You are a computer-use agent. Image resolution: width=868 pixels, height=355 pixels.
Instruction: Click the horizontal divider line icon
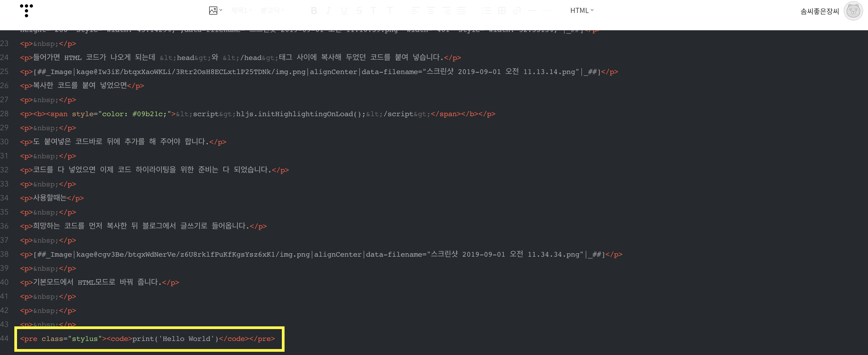[532, 11]
